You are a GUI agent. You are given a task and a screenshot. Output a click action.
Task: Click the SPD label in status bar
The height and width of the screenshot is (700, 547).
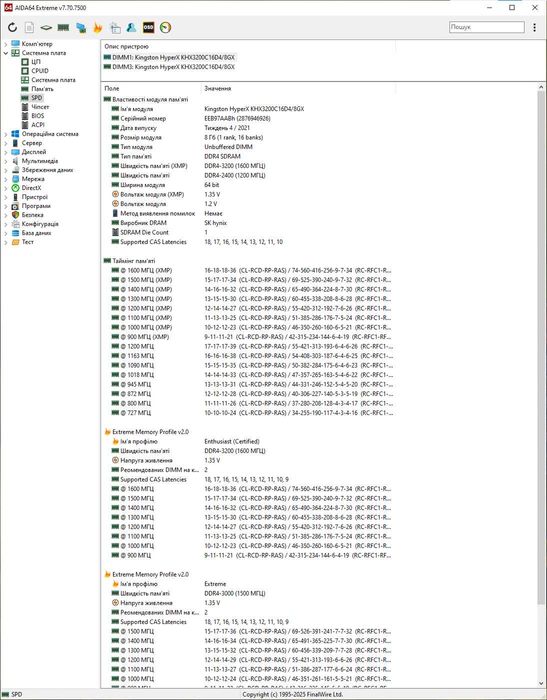click(16, 694)
